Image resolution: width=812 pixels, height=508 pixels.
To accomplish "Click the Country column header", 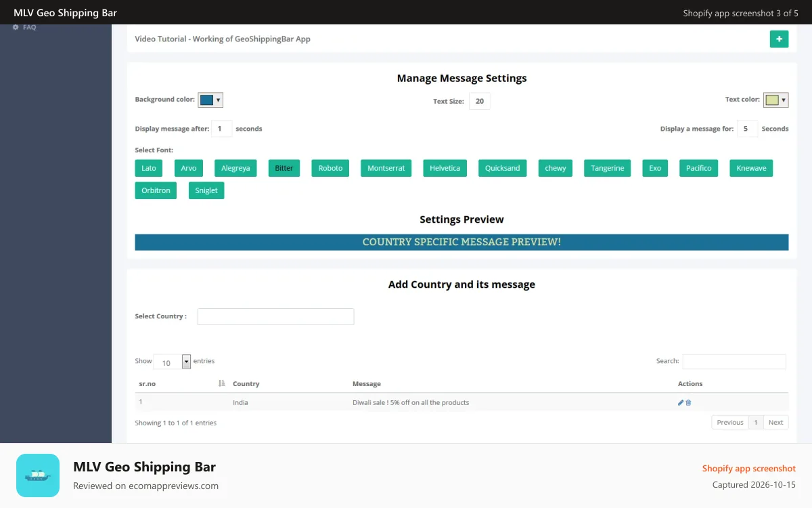I will (246, 384).
